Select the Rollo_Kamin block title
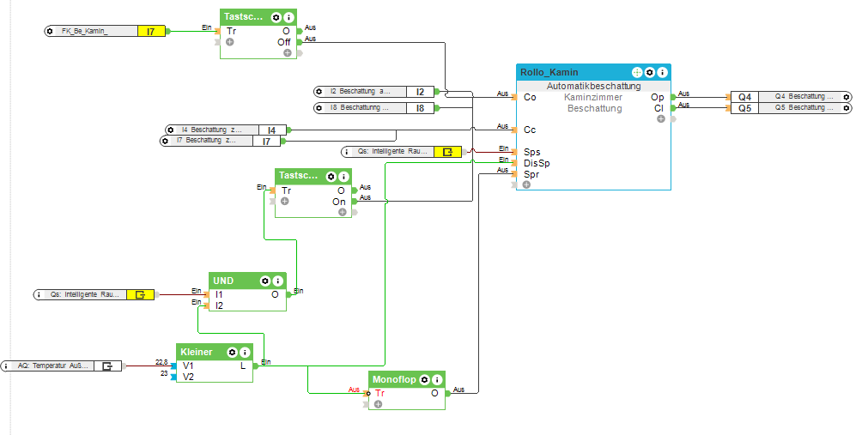Screen dimensions: 868x435 (549, 72)
